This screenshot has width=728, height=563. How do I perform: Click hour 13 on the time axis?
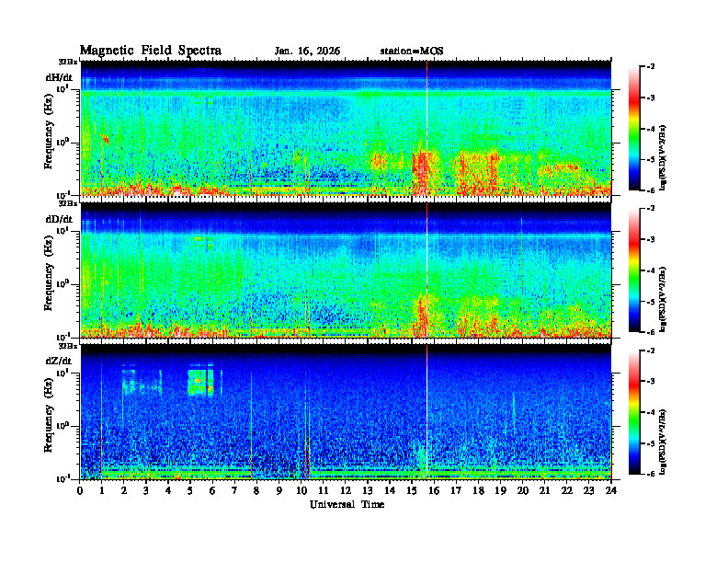tap(368, 490)
